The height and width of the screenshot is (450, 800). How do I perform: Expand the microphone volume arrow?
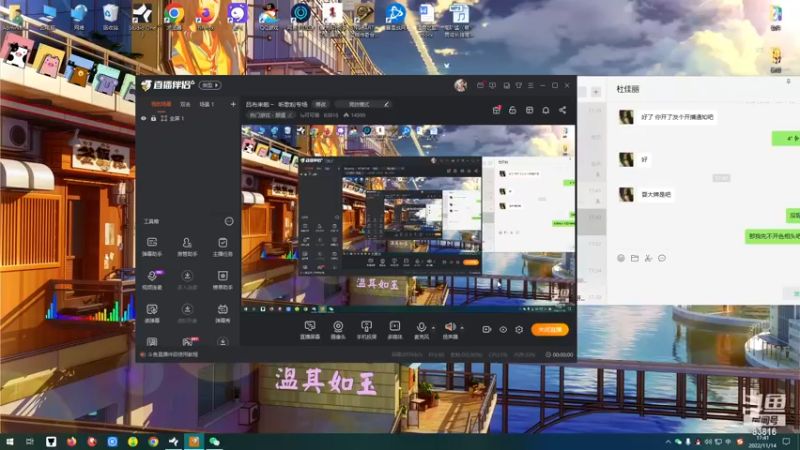coord(433,328)
